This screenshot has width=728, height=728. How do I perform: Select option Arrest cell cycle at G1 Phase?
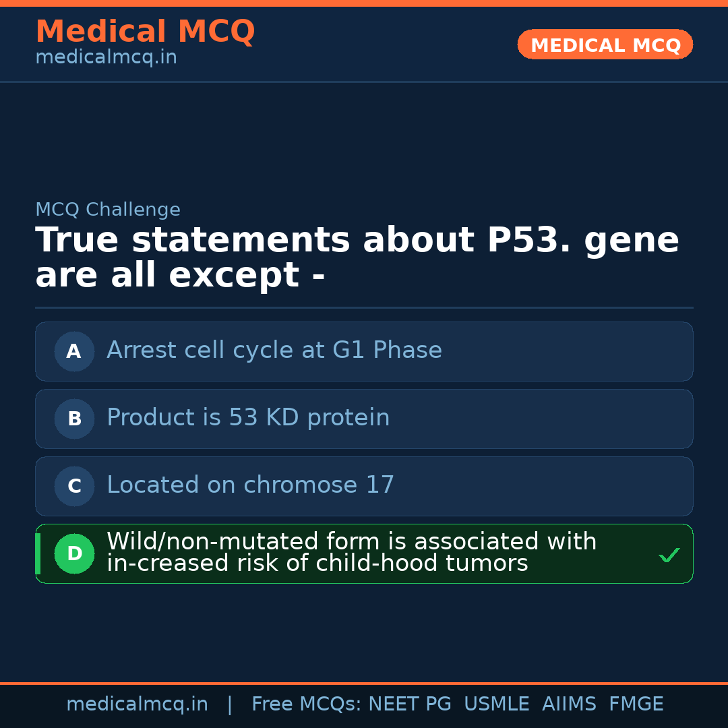[274, 351]
